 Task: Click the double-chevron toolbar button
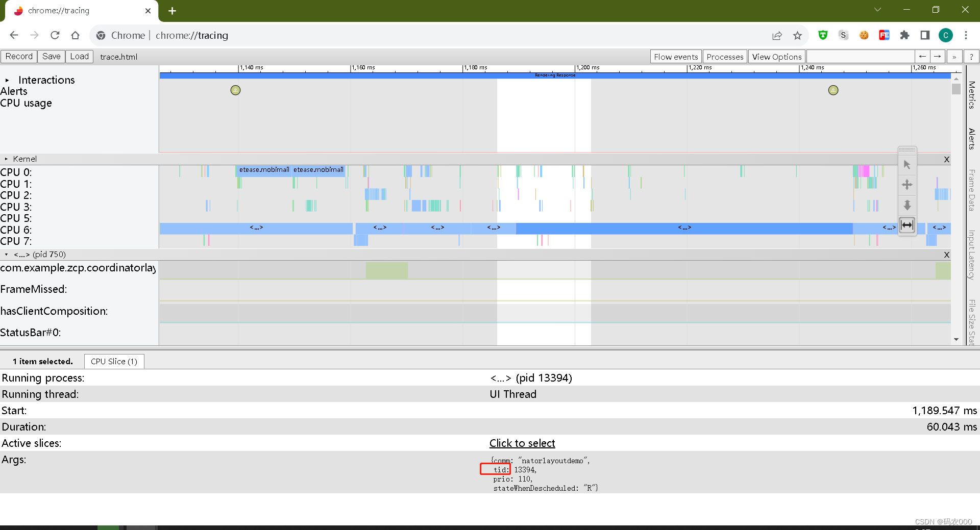[954, 57]
